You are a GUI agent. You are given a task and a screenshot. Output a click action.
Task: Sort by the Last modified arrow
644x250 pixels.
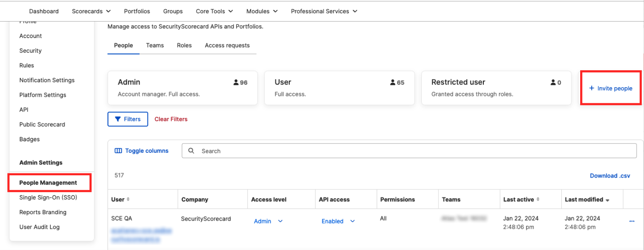pos(608,200)
